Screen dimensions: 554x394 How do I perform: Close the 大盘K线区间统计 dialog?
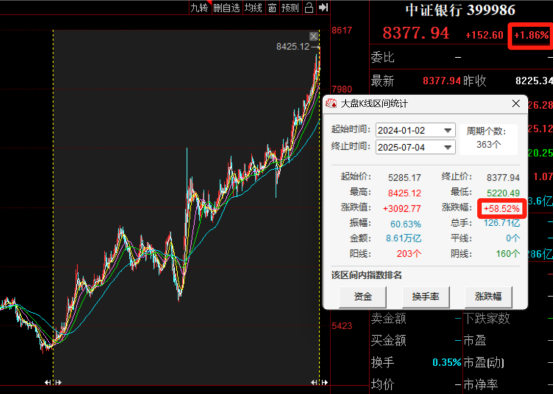point(516,104)
